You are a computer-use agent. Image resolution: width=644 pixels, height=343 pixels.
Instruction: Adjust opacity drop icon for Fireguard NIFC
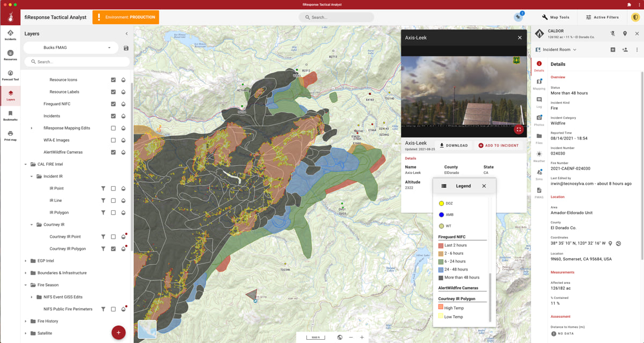[x=123, y=104]
